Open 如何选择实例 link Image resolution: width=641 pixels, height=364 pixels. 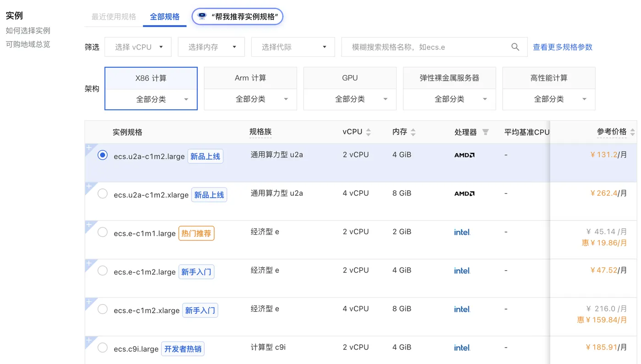point(28,31)
